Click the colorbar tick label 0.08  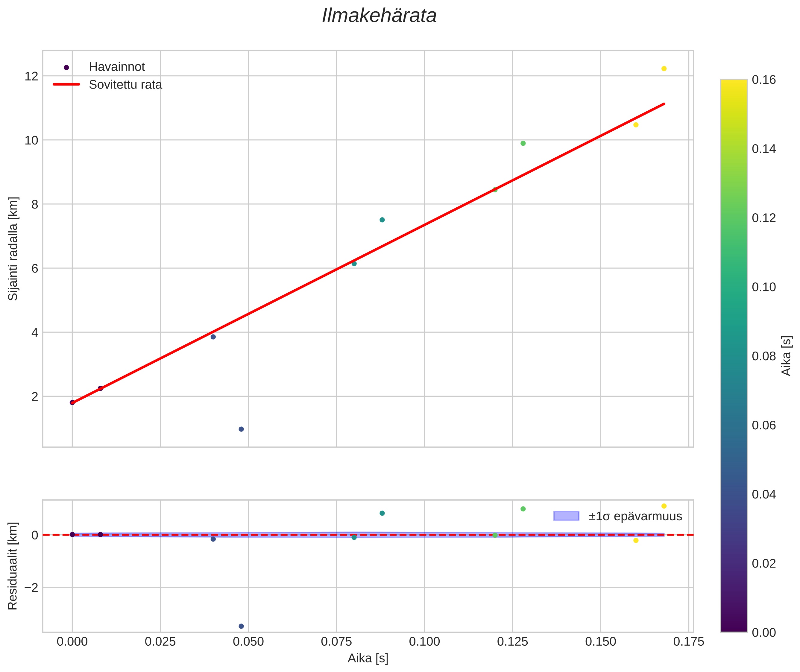point(763,356)
